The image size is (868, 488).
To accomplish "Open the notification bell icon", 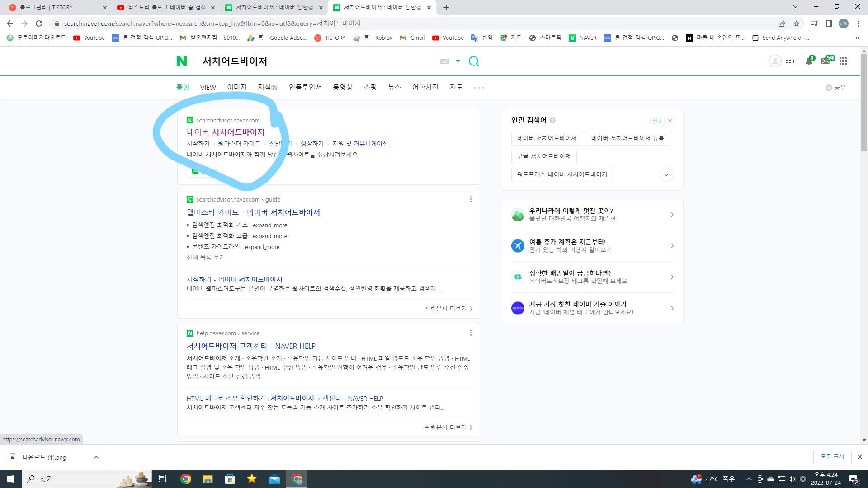I will [x=809, y=61].
